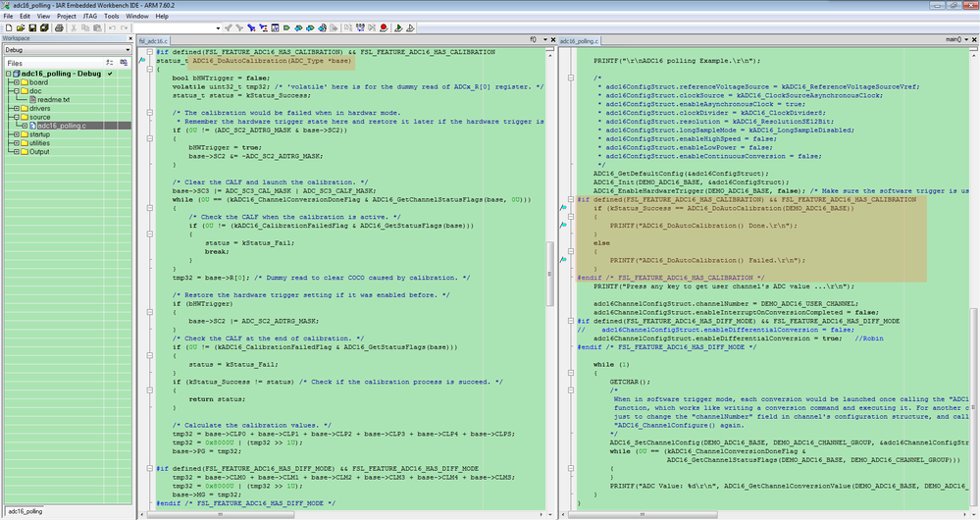Image resolution: width=980 pixels, height=520 pixels.
Task: Click the Paste toolbar icon
Action: (x=97, y=28)
